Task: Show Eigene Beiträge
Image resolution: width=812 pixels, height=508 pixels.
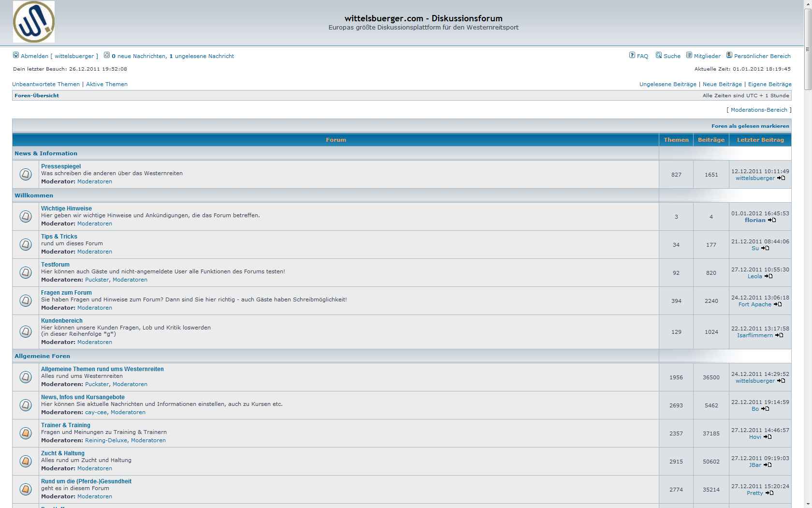Action: pyautogui.click(x=770, y=84)
